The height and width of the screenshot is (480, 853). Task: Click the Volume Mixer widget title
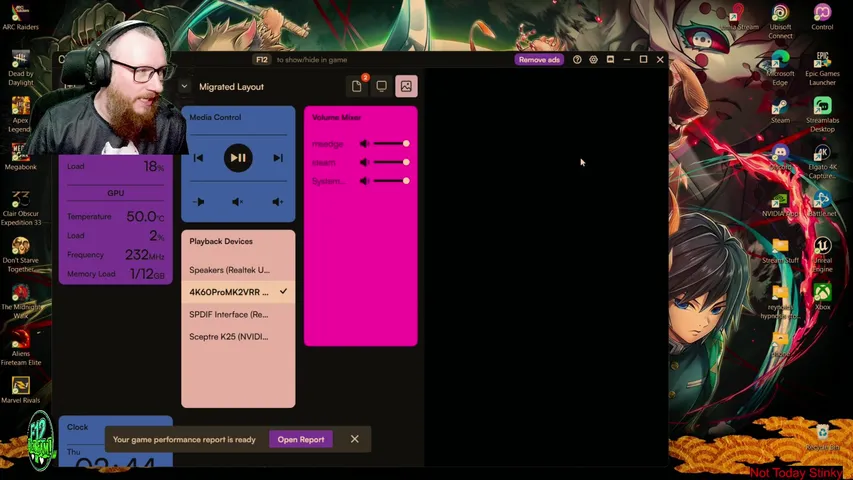(337, 117)
